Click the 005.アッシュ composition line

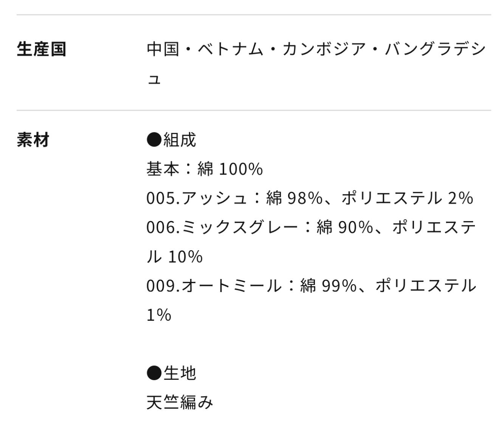310,198
